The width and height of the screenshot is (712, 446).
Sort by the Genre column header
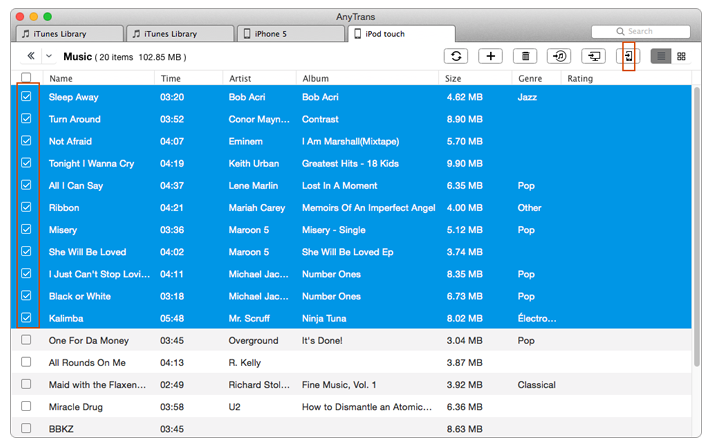pos(530,79)
